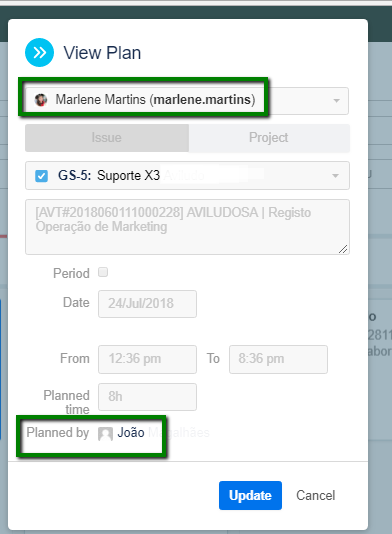
Task: Click the View Plan dialog title
Action: pos(102,53)
